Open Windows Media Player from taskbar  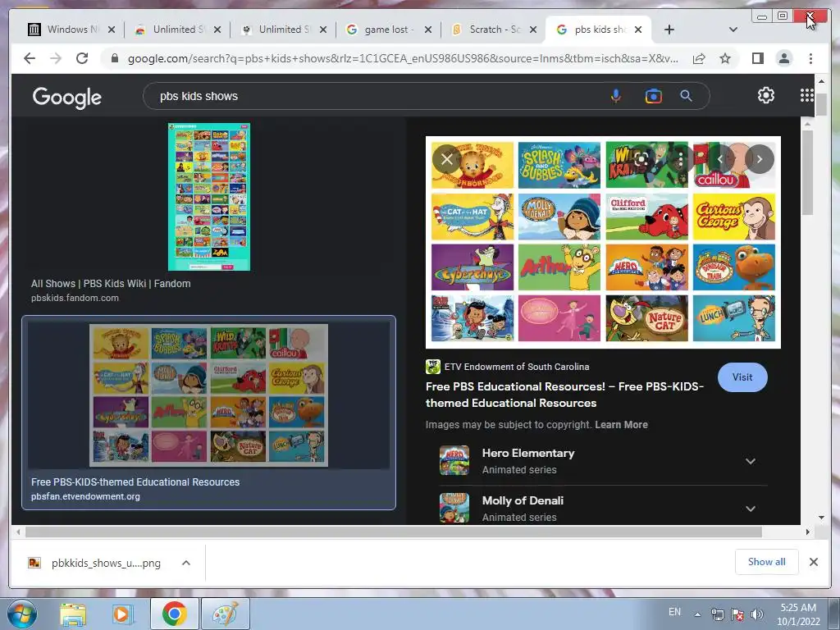pos(122,614)
